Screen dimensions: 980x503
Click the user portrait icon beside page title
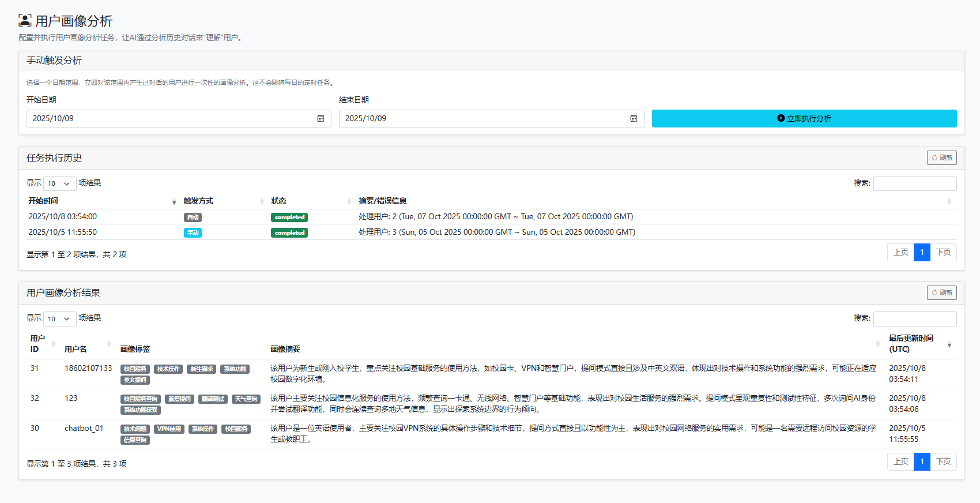tap(25, 21)
